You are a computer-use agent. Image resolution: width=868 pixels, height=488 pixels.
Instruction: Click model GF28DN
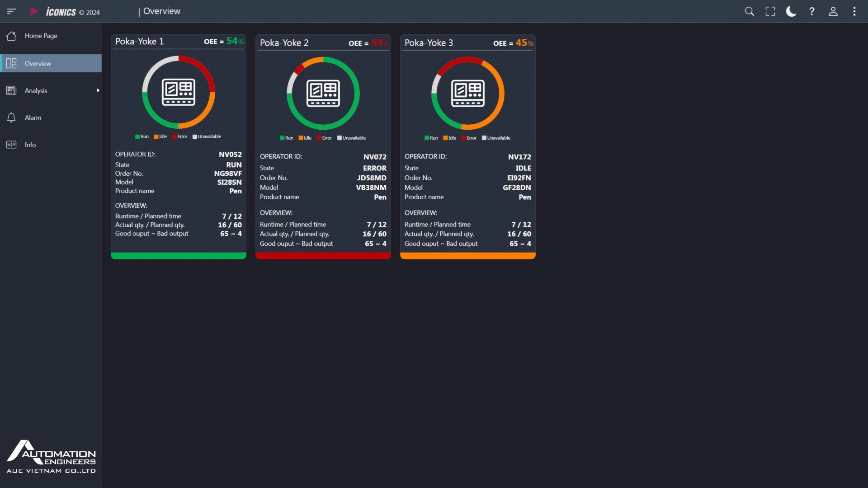point(517,188)
